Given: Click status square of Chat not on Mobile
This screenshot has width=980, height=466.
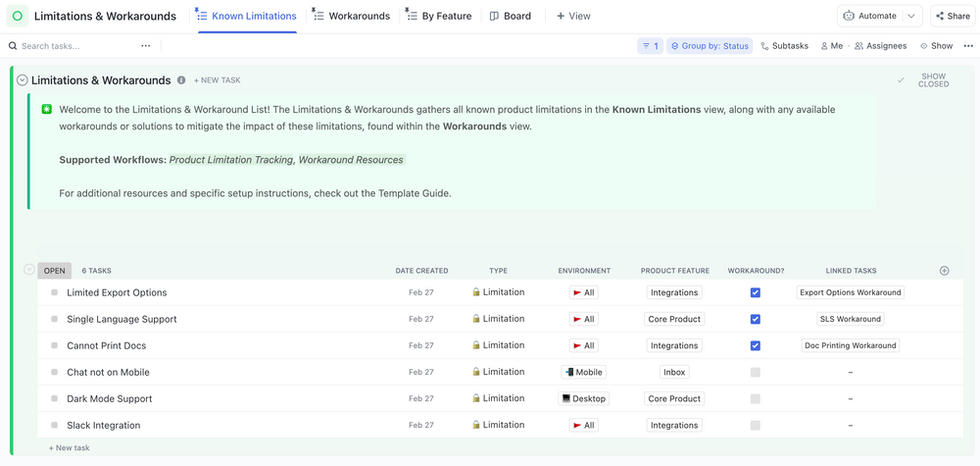Looking at the screenshot, I should [54, 372].
